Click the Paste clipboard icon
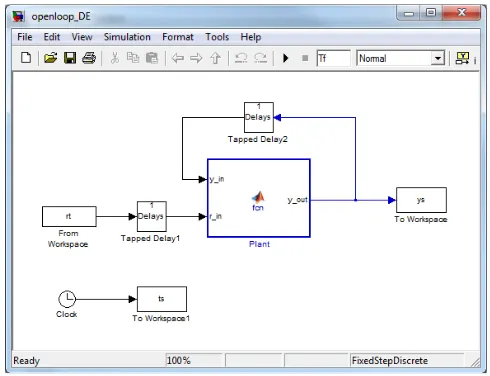Viewport: 490px width, 376px height. [x=152, y=58]
